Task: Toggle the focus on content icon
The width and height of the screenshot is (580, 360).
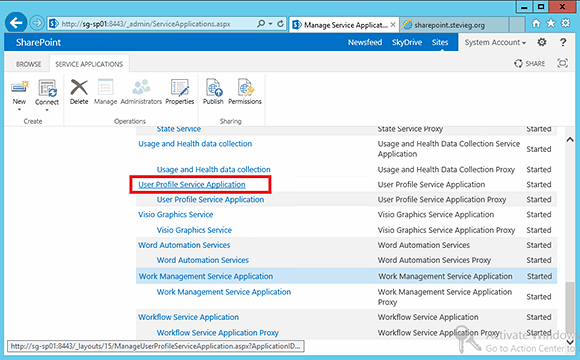Action: tap(562, 63)
